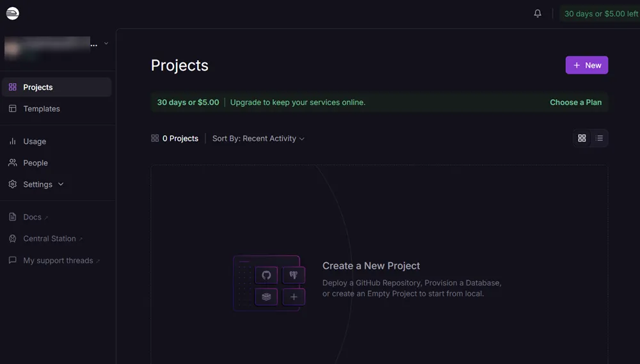
Task: Open Sort By: Recent Activity dropdown
Action: pos(259,138)
